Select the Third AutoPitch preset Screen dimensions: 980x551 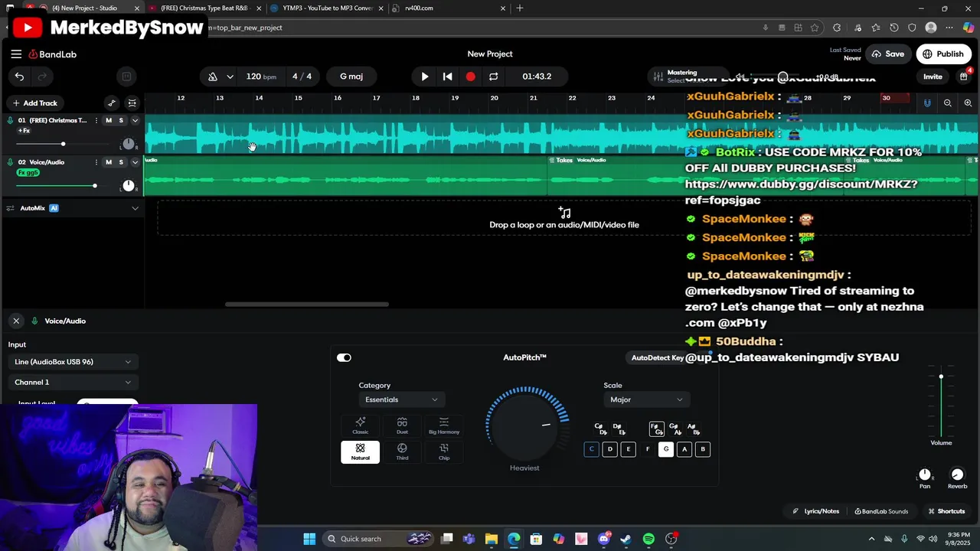402,452
